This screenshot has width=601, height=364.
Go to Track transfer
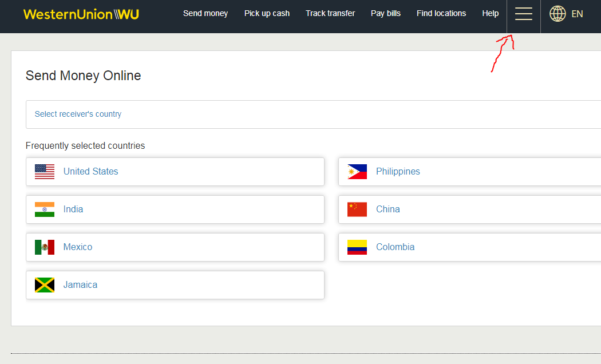click(x=330, y=13)
